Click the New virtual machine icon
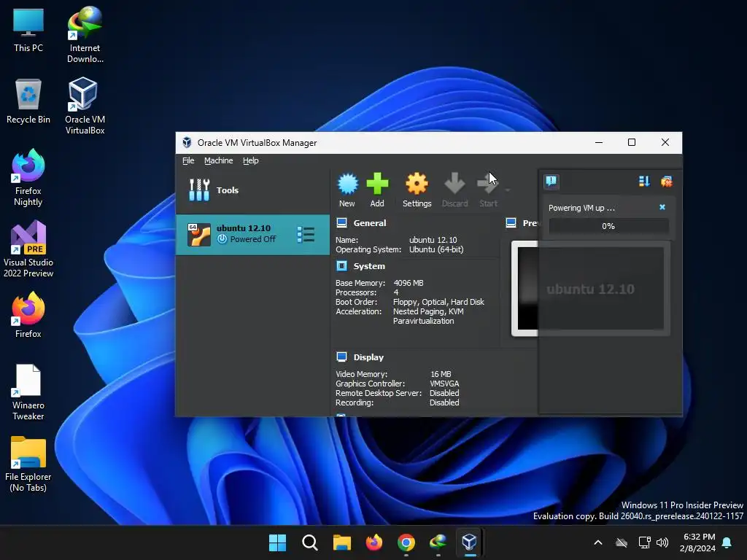Viewport: 747px width, 560px height. 347,184
